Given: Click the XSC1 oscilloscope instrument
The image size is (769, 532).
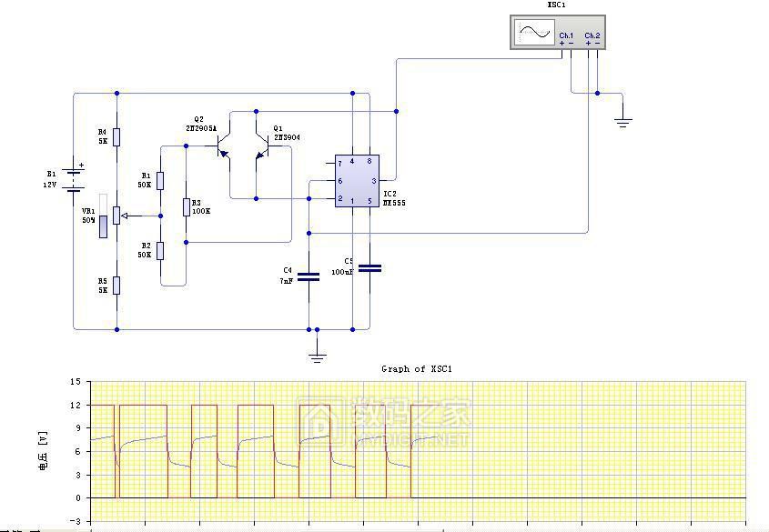Looking at the screenshot, I should [556, 32].
